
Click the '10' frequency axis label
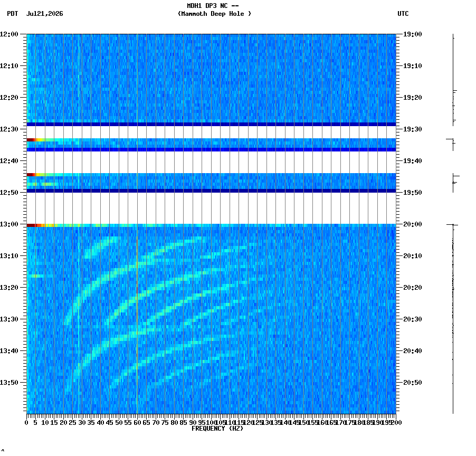point(45,423)
